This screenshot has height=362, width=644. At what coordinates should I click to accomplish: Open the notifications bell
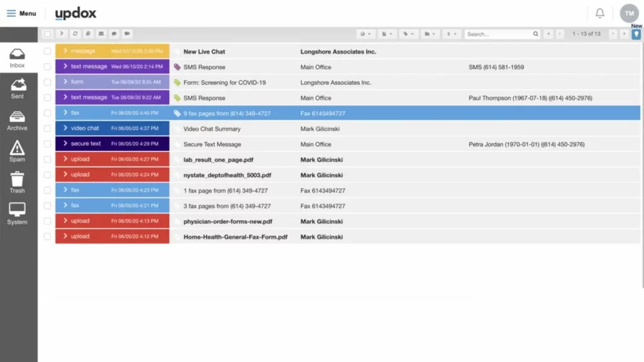point(600,13)
